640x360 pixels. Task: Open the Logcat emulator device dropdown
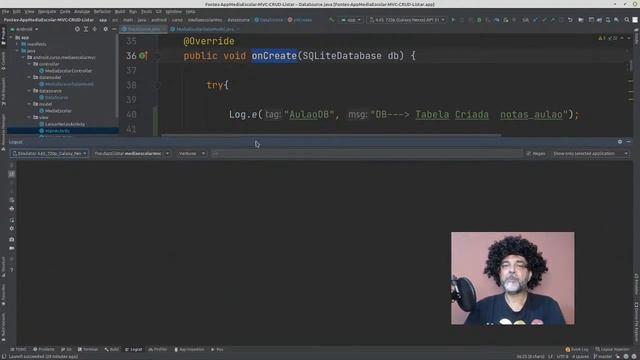point(49,153)
